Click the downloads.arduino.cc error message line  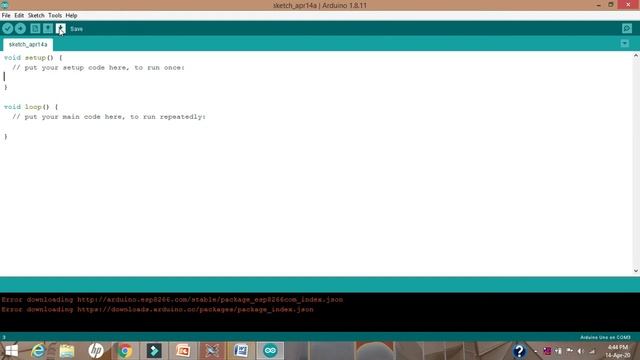[158, 309]
